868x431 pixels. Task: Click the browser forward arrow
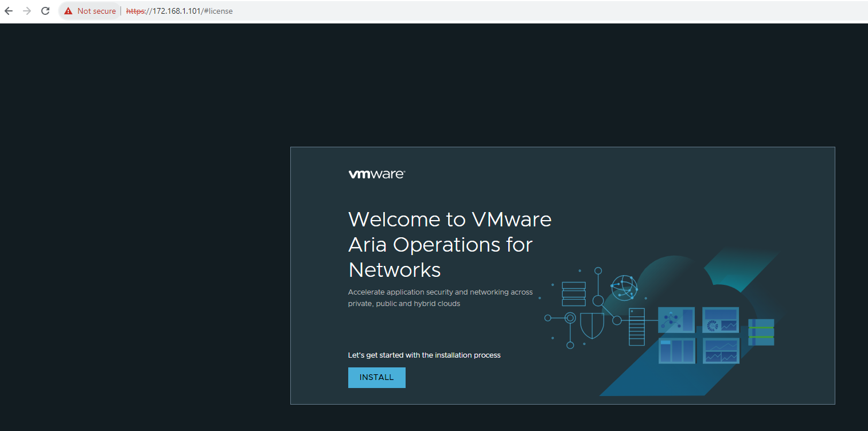pyautogui.click(x=27, y=11)
